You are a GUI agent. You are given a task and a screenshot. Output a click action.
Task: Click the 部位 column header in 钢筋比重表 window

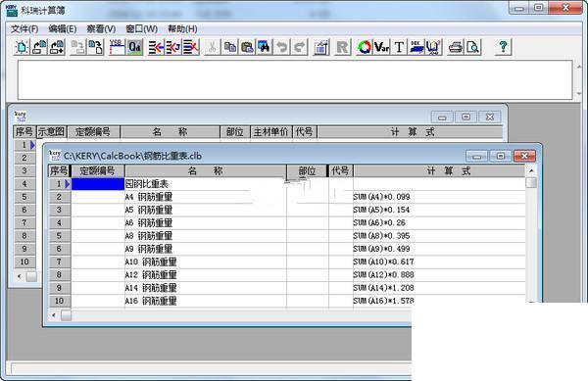click(307, 170)
